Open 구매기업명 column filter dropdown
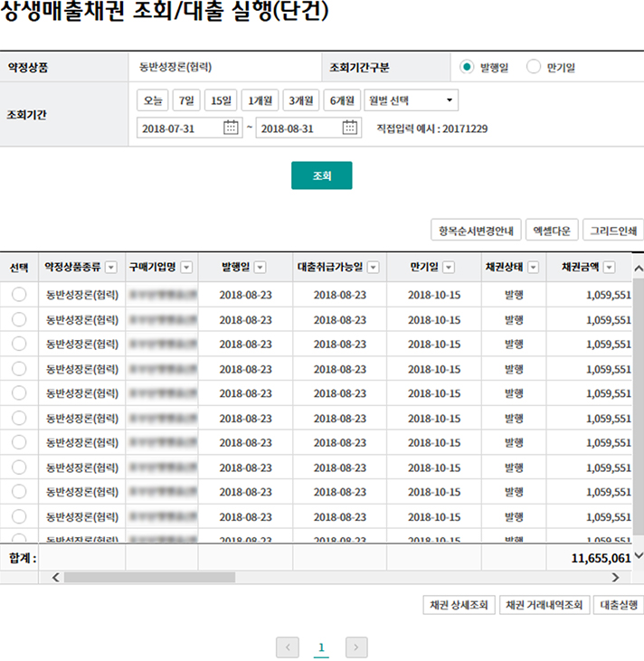Viewport: 644px width, 661px height. [186, 267]
